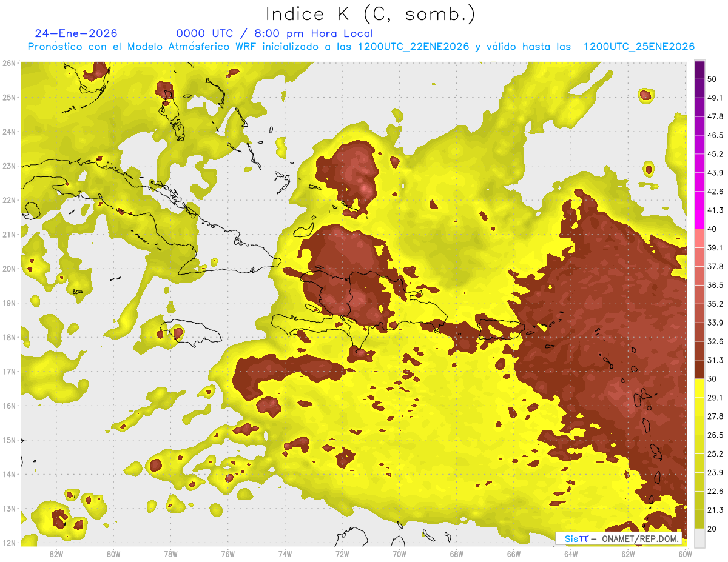This screenshot has width=728, height=562.
Task: Click the 23N latitude label
Action: tap(8, 166)
